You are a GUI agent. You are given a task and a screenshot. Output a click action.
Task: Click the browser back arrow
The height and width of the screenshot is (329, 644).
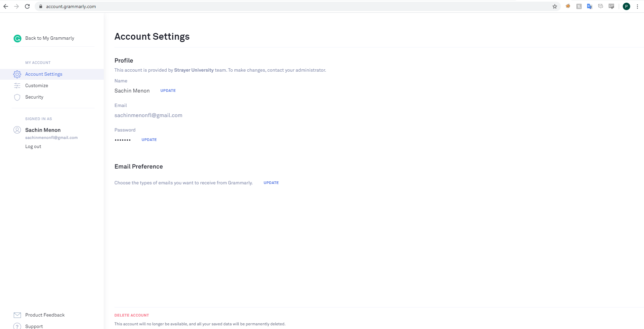click(6, 6)
